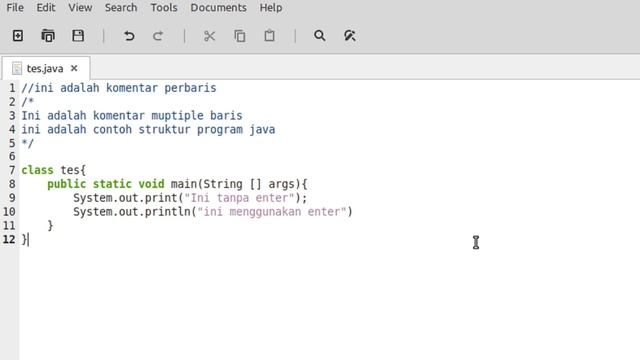Image resolution: width=640 pixels, height=360 pixels.
Task: Click line number 6 in the gutter
Action: [x=12, y=156]
